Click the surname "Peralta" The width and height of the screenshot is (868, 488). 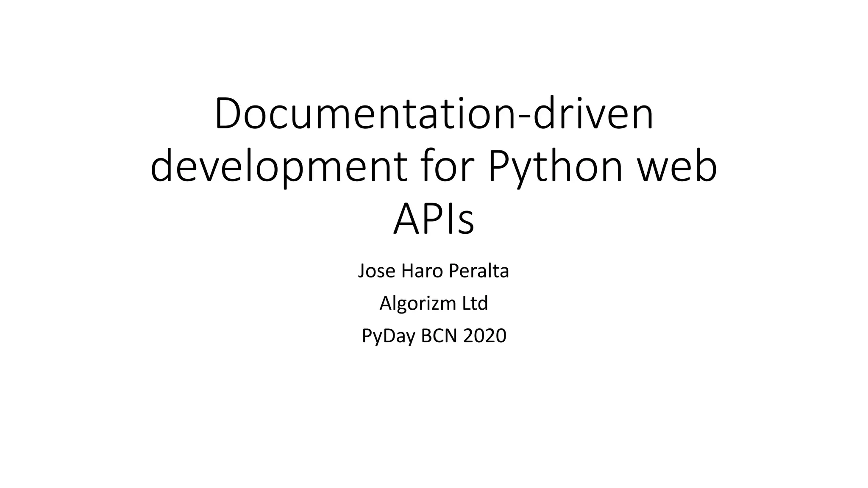479,271
